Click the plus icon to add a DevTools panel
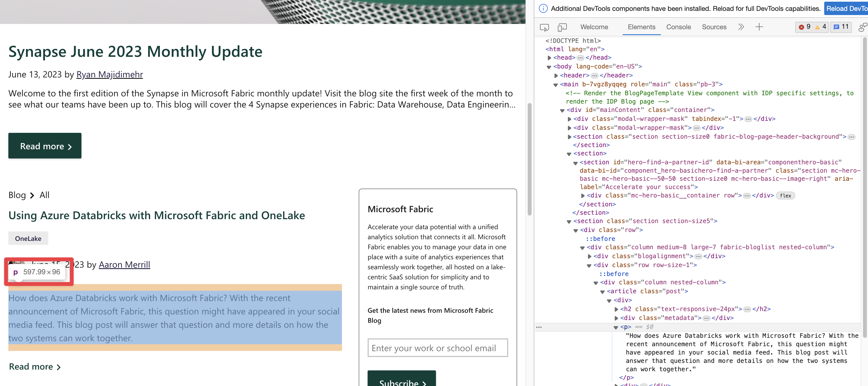 pos(759,27)
